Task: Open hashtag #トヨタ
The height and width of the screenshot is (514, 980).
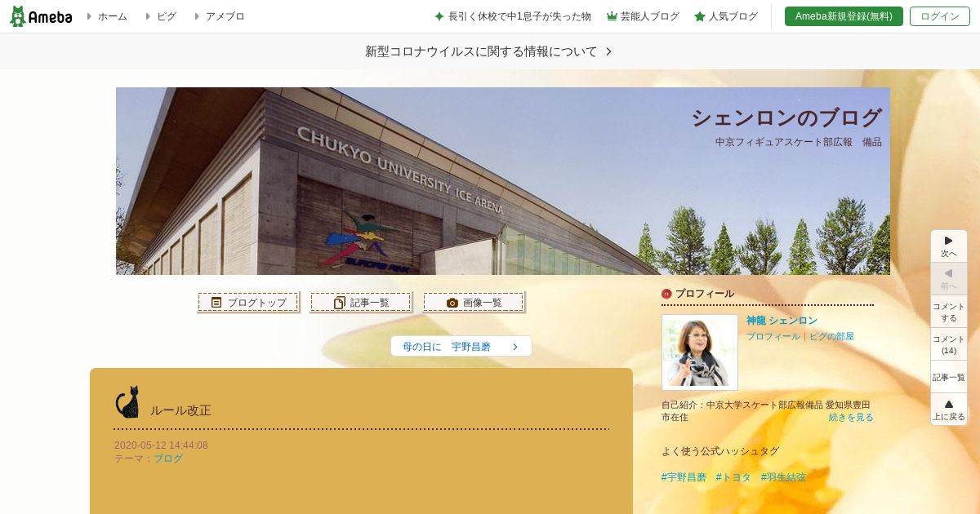Action: [733, 477]
